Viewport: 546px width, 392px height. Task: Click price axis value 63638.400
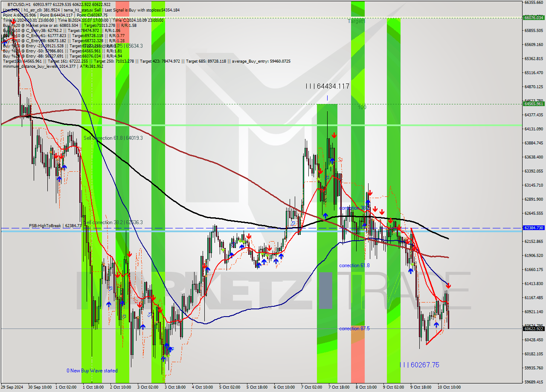pos(534,157)
